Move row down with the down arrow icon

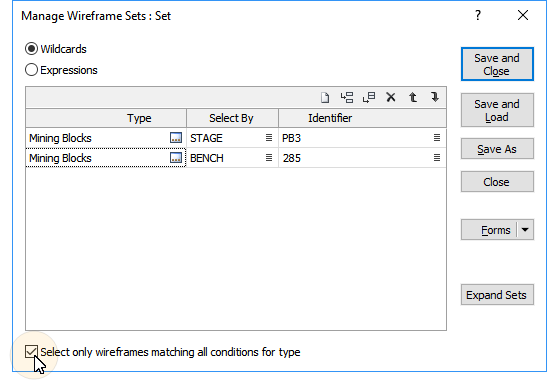[434, 97]
